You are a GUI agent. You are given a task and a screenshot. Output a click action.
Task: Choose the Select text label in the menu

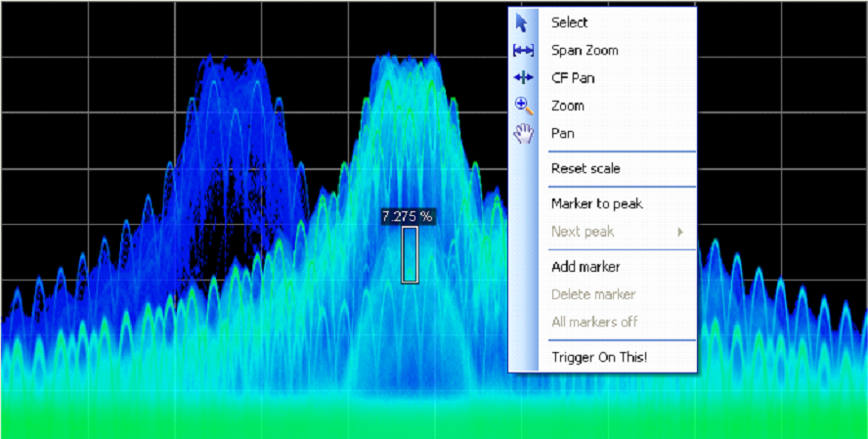click(x=569, y=22)
